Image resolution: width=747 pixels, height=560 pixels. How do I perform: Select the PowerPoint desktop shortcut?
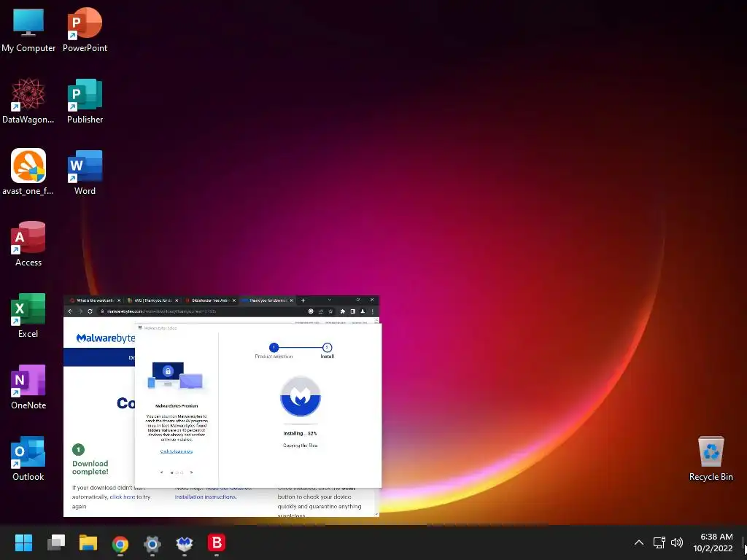point(85,29)
